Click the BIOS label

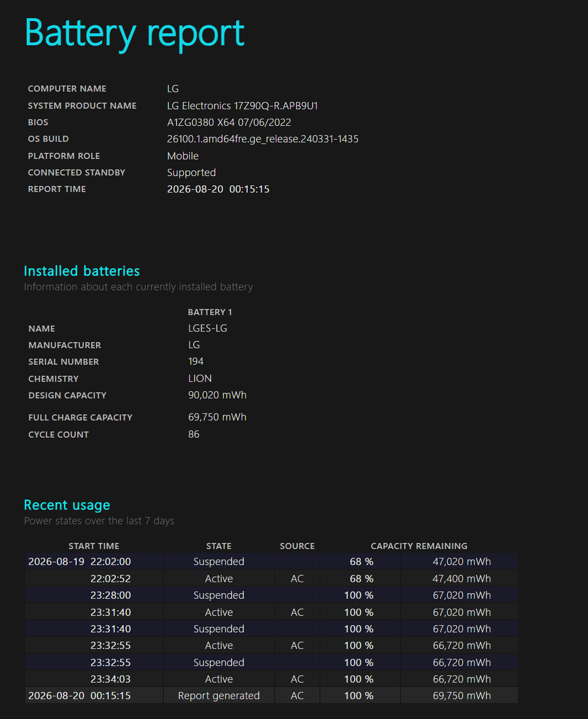38,122
